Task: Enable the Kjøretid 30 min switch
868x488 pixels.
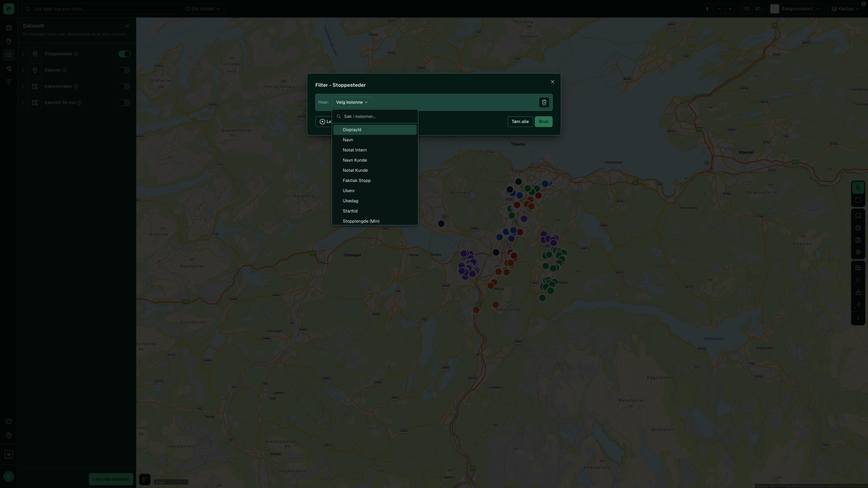Action: (x=124, y=103)
